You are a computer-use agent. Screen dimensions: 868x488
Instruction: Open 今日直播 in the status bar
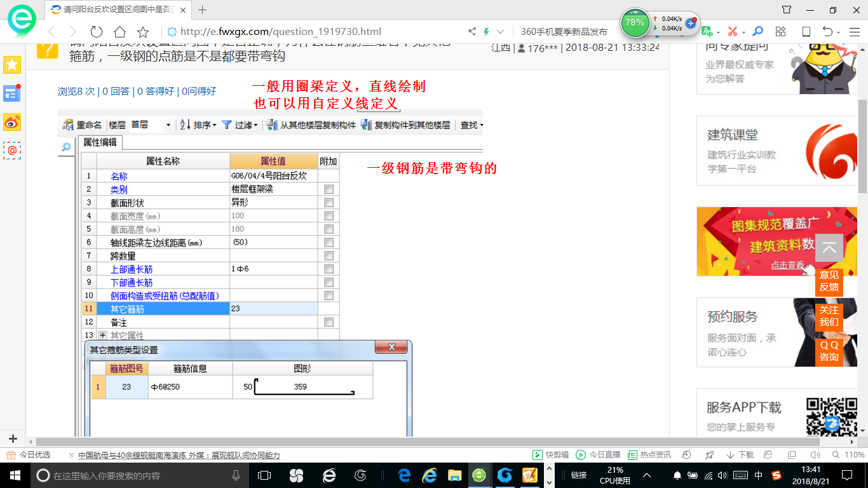[x=598, y=455]
